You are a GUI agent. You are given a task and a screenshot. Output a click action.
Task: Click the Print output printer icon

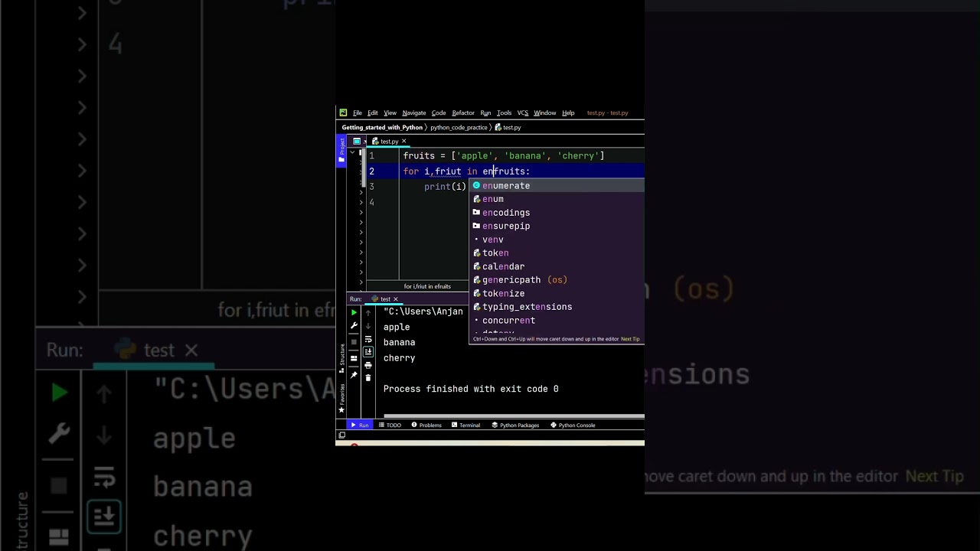[368, 365]
